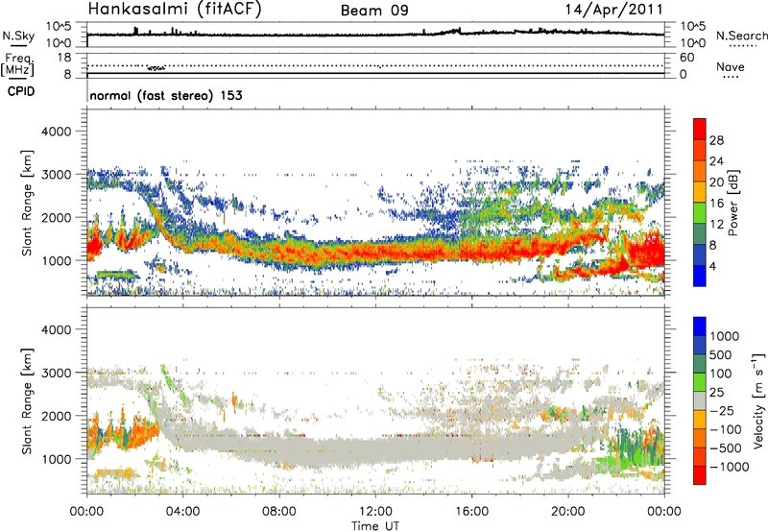768x532 pixels.
Task: Select the 'Freq. [MHz]' axis label
Action: [x=18, y=64]
